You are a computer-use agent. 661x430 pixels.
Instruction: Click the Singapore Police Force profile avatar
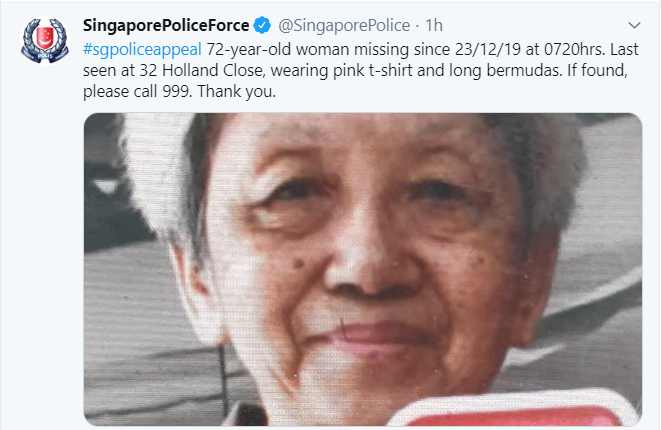45,40
